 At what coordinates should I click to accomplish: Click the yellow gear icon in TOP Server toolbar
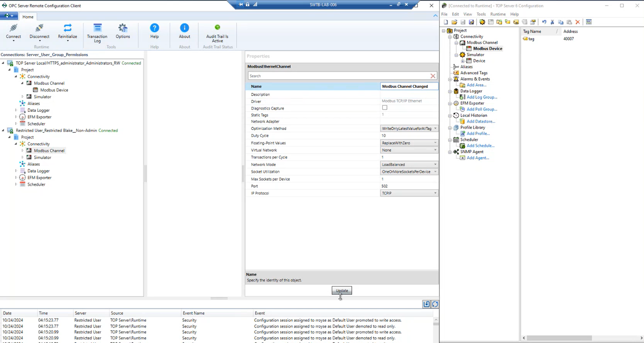coord(482,22)
